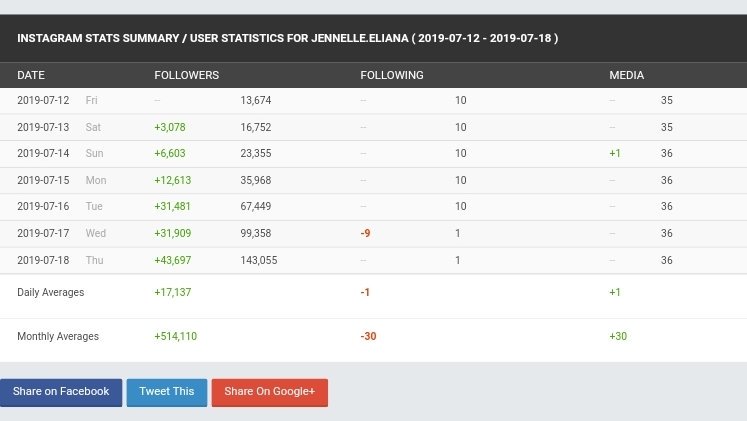Click the Daily Averages label
Screen dimensions: 747x421
[50, 292]
